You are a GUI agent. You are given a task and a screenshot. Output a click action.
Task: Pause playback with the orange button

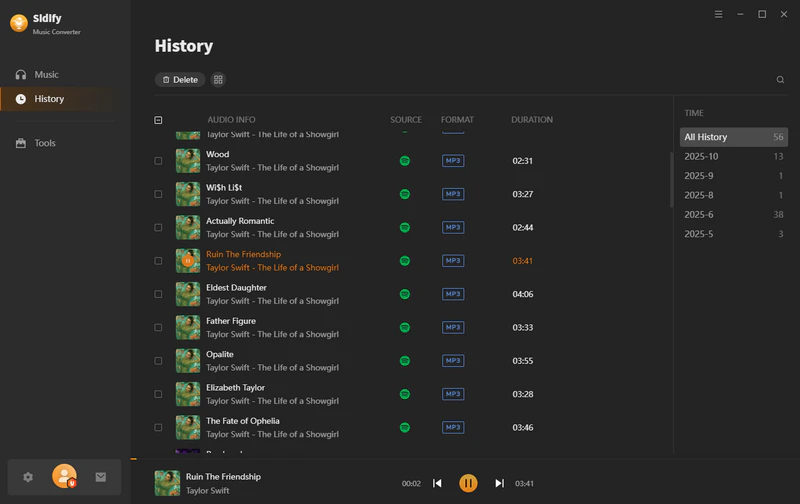pos(468,483)
